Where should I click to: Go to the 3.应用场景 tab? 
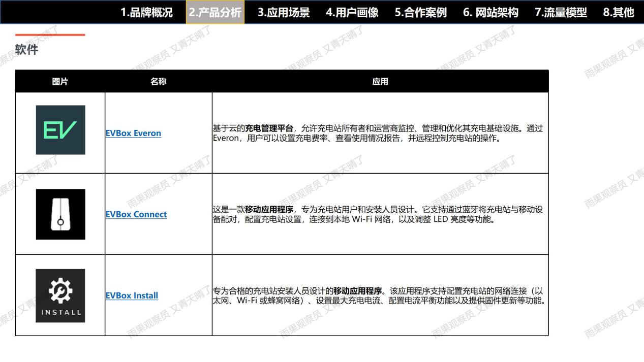pyautogui.click(x=284, y=12)
